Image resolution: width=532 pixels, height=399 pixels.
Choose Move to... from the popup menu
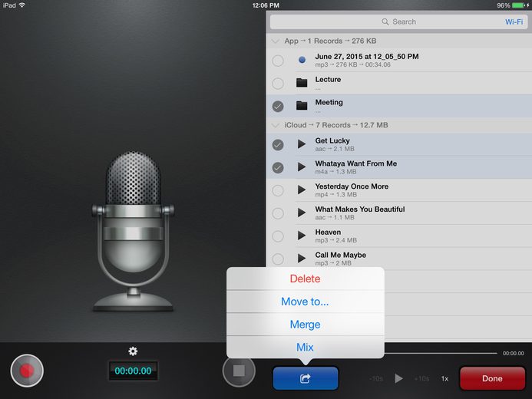(x=305, y=302)
